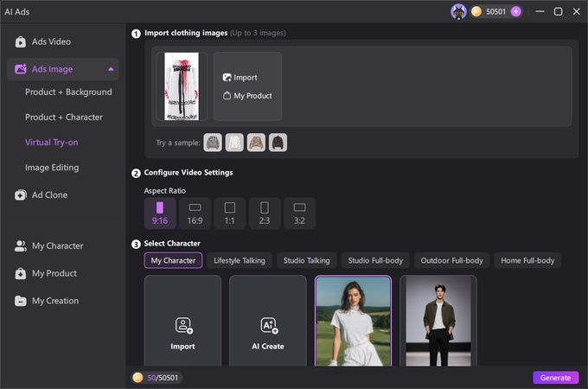This screenshot has height=389, width=588.
Task: Switch to Home Full-body tab
Action: point(527,260)
